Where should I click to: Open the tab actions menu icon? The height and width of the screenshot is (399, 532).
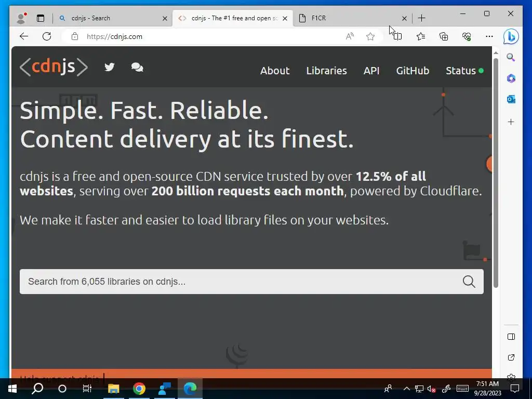pos(41,18)
